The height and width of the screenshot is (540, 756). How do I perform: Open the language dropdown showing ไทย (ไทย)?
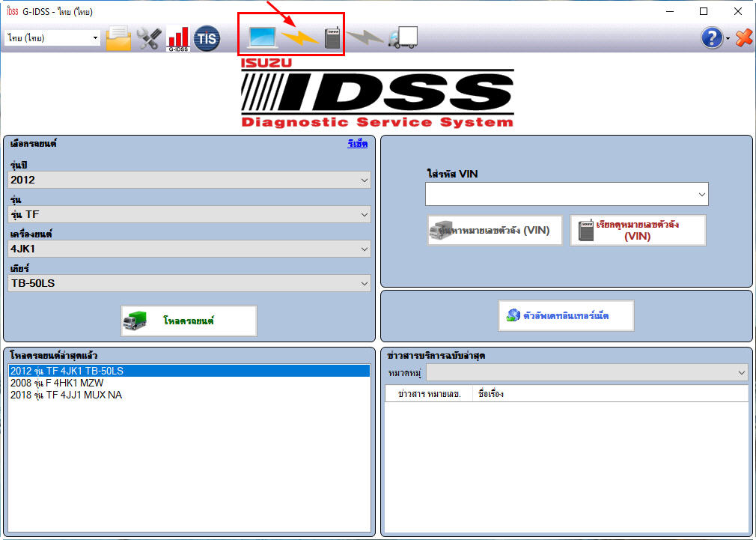52,37
